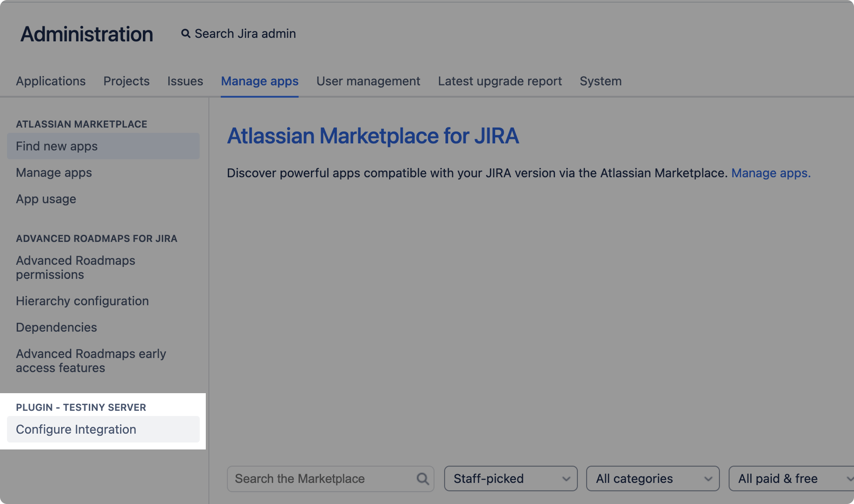Expand the All categories dropdown
The width and height of the screenshot is (854, 504).
pos(653,478)
